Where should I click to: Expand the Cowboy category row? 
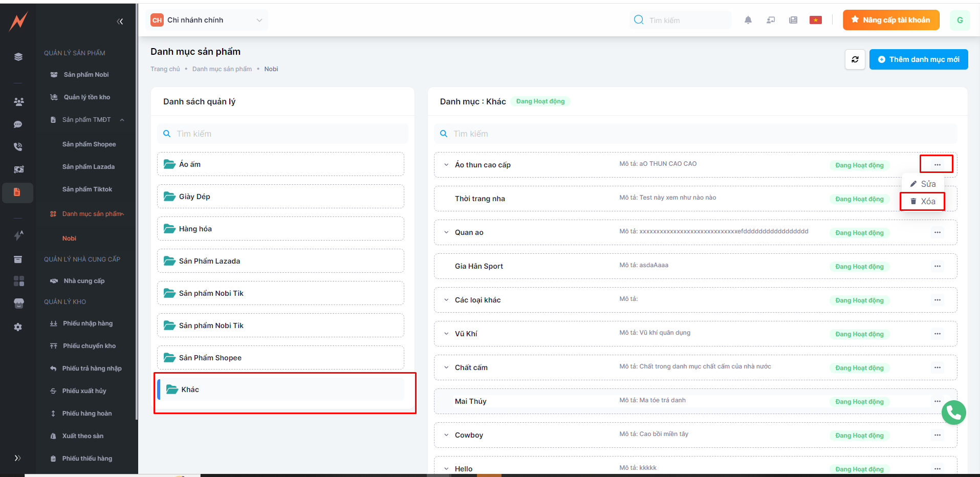pyautogui.click(x=446, y=435)
